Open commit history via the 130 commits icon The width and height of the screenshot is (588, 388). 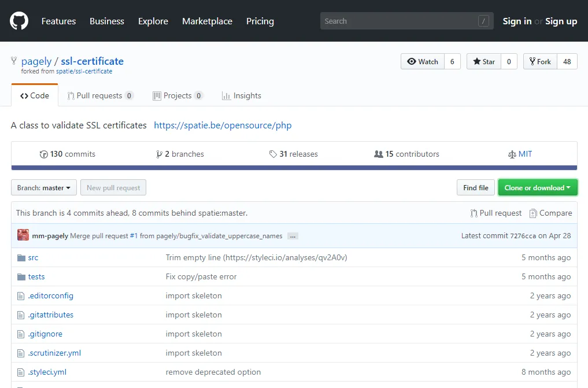click(x=44, y=154)
